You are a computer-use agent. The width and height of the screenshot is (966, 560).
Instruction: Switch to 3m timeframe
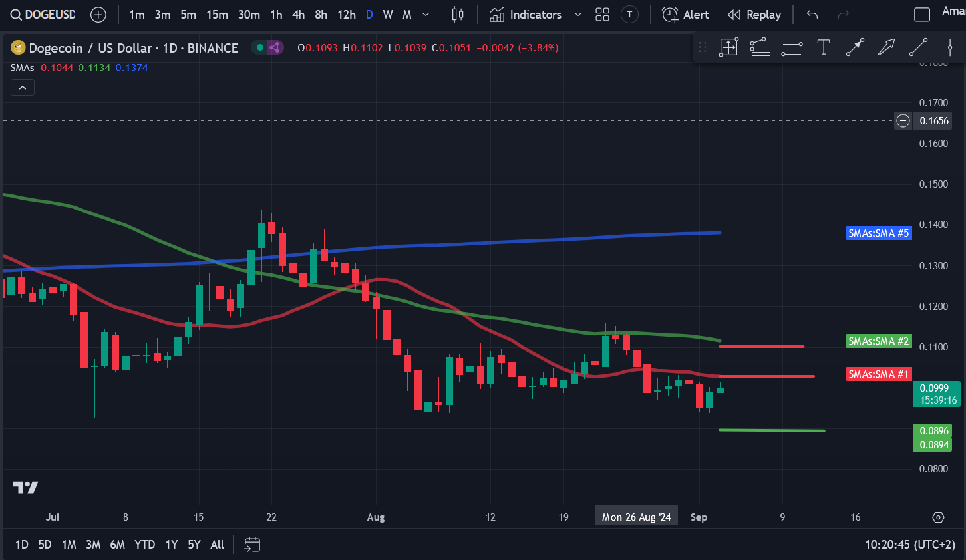point(163,15)
